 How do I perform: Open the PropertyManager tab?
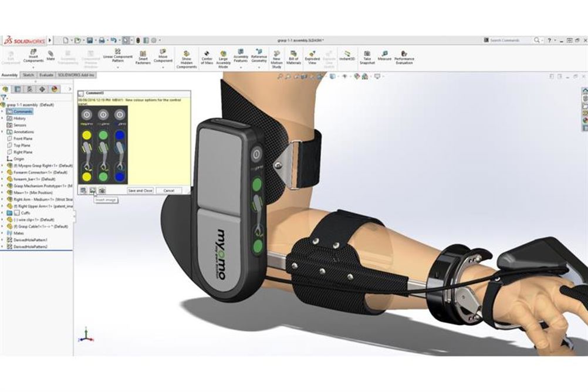coord(18,89)
